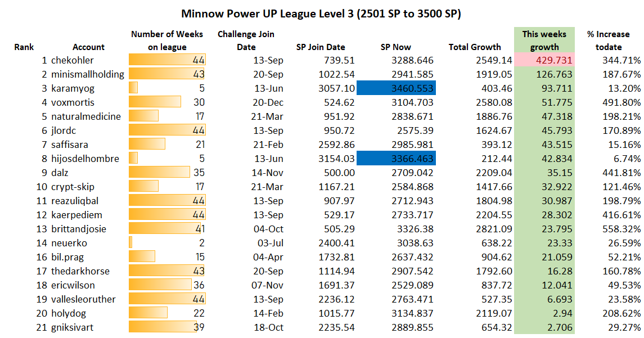Select account name brittandjosie
The width and height of the screenshot is (644, 338).
point(78,229)
